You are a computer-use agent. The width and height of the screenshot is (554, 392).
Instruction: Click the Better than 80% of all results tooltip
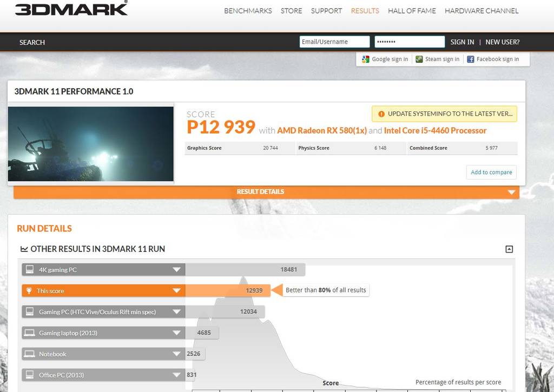pos(326,290)
